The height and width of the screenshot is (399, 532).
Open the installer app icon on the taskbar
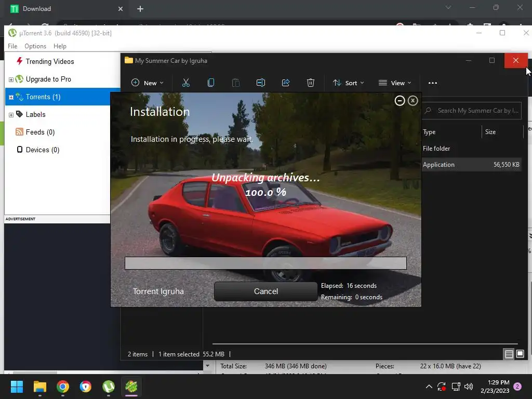(131, 387)
